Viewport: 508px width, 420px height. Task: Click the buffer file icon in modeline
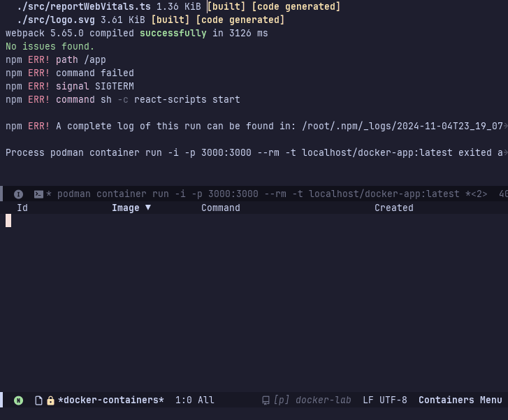coord(39,400)
